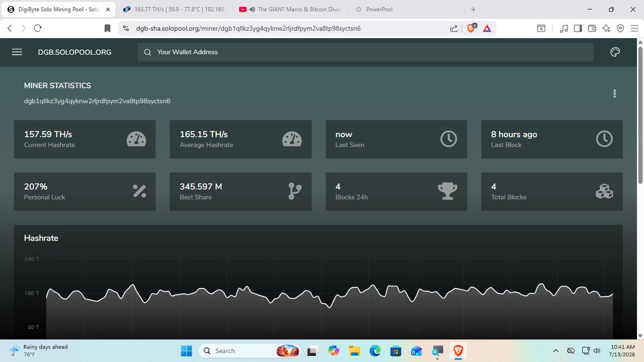Open Task View on taskbar
The height and width of the screenshot is (362, 644).
point(312,351)
